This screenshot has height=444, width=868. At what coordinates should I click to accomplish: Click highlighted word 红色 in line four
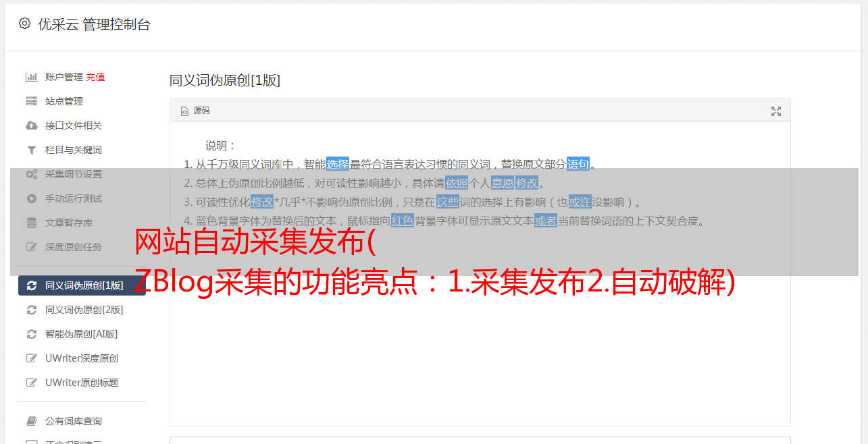(403, 221)
